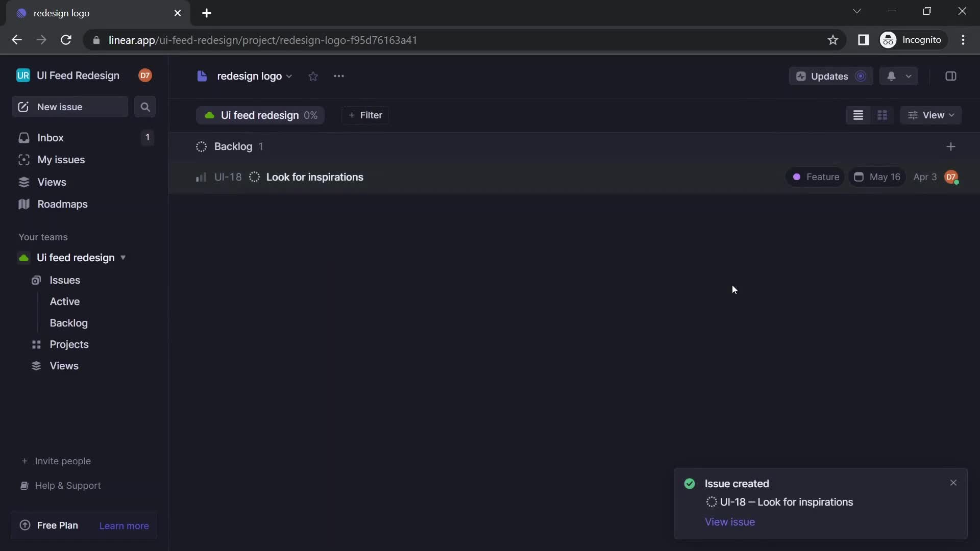
Task: Click the Updates count badge icon
Action: click(x=860, y=76)
